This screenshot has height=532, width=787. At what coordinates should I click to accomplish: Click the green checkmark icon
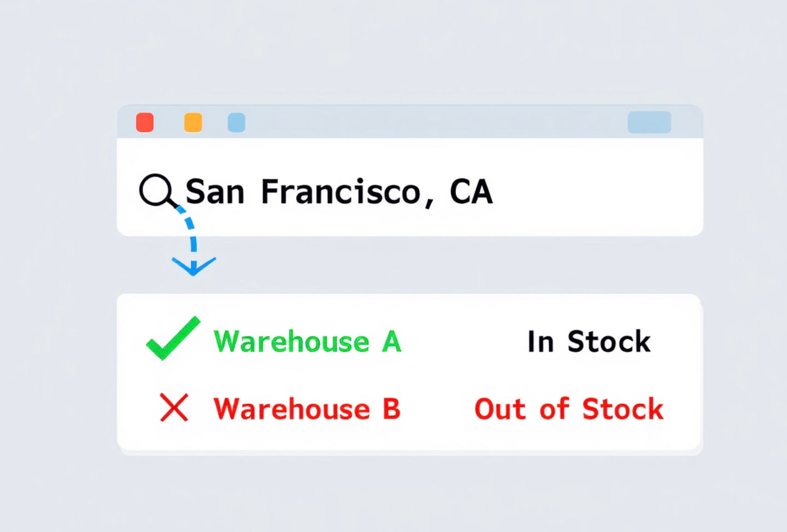click(173, 340)
